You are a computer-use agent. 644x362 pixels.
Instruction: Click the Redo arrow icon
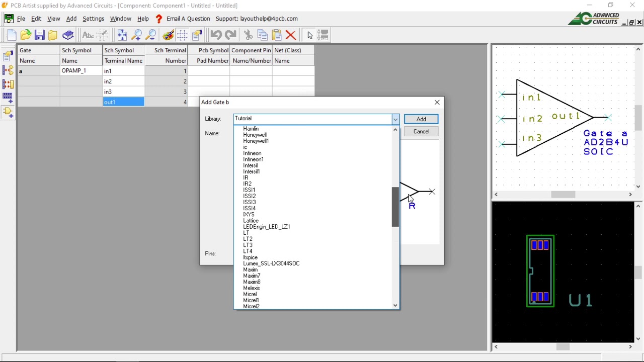pos(230,35)
